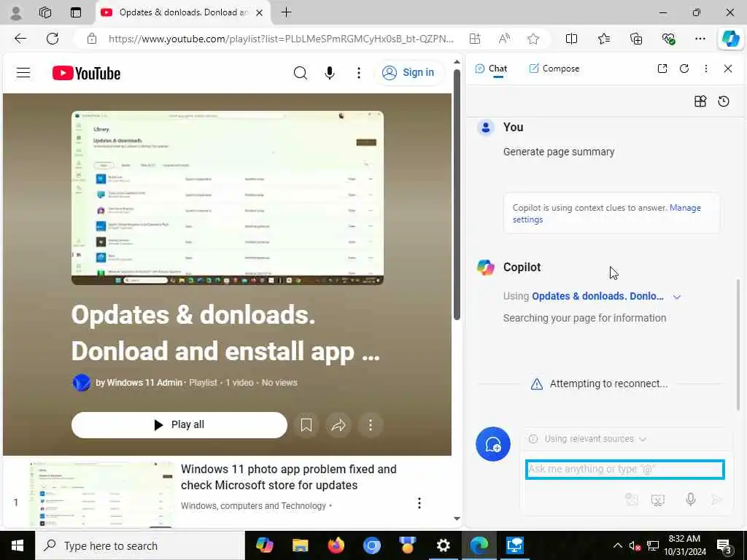This screenshot has height=560, width=747.
Task: Add this page to favorites star
Action: 533,39
